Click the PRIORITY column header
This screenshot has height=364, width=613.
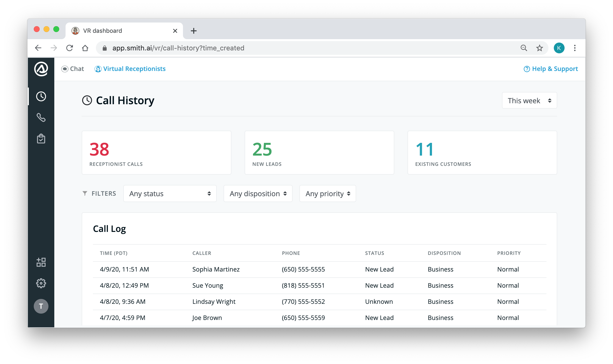tap(509, 253)
